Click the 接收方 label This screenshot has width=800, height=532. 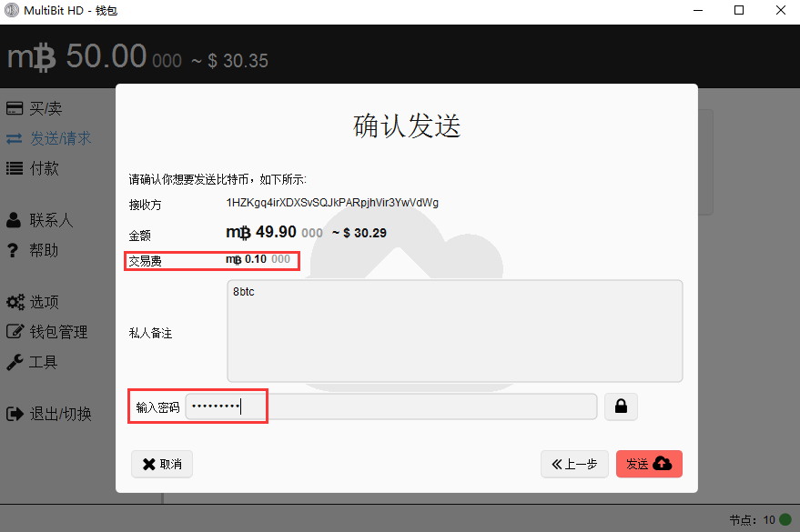[x=145, y=205]
